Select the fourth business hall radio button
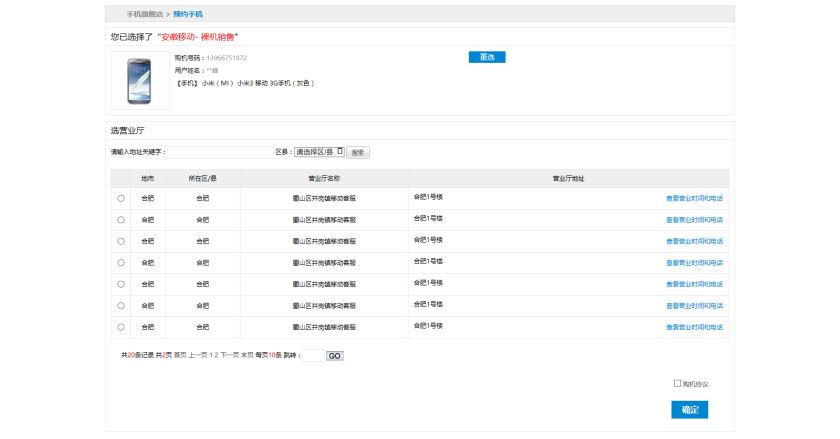Image resolution: width=840 pixels, height=439 pixels. 121,263
